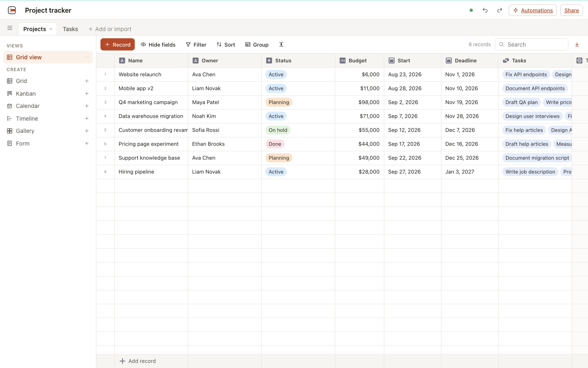
Task: Select the Website relaunch name cell
Action: tap(151, 74)
